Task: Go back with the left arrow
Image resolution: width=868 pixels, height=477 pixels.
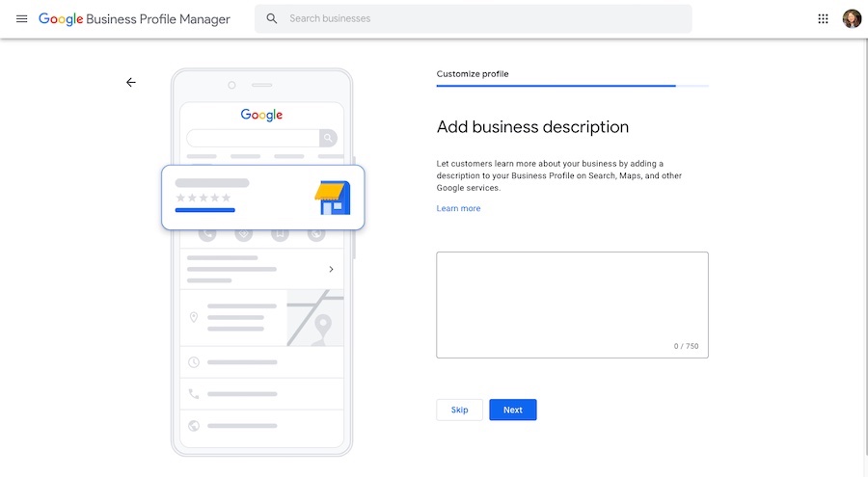Action: click(x=130, y=83)
